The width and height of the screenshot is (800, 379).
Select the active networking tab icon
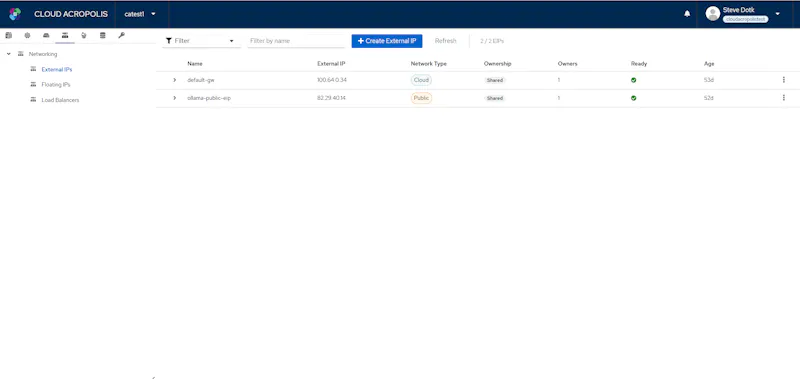pos(65,35)
